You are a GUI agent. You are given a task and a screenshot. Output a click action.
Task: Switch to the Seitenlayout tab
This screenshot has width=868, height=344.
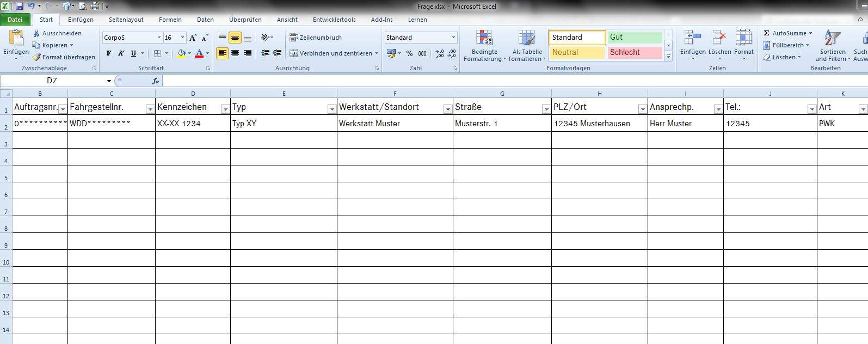(x=126, y=20)
